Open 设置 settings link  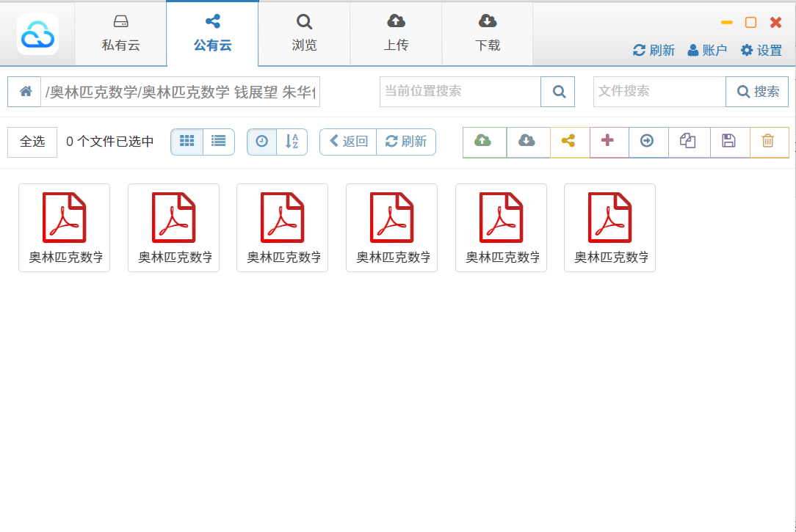click(x=761, y=50)
